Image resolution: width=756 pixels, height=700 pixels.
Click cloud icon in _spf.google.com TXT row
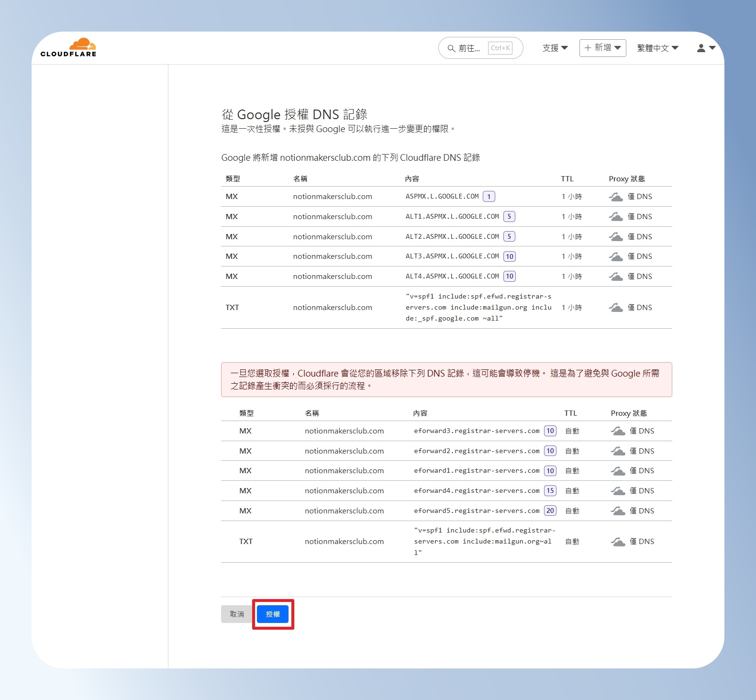click(x=616, y=308)
